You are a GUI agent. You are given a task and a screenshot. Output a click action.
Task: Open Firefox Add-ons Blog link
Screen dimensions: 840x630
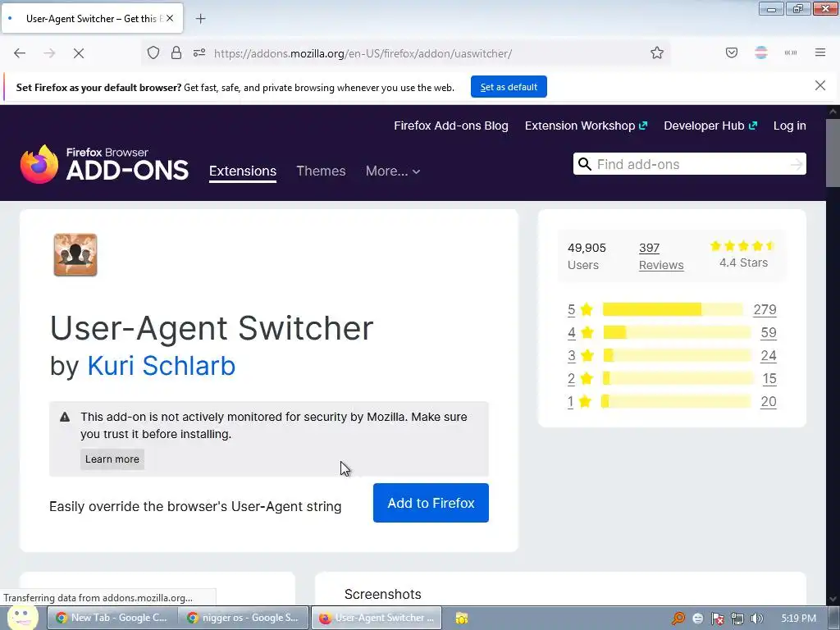[x=451, y=126]
